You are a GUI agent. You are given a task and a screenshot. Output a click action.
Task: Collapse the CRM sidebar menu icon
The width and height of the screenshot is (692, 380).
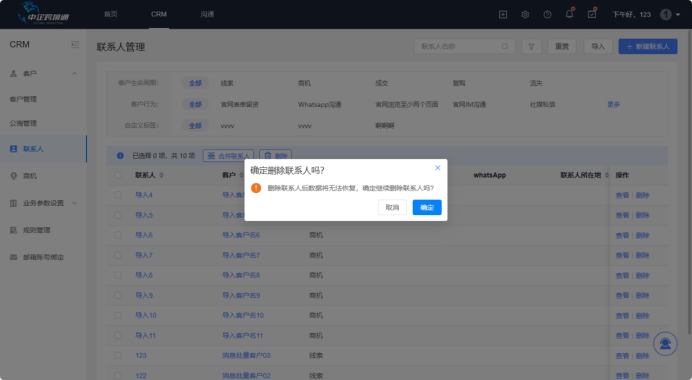tap(75, 45)
